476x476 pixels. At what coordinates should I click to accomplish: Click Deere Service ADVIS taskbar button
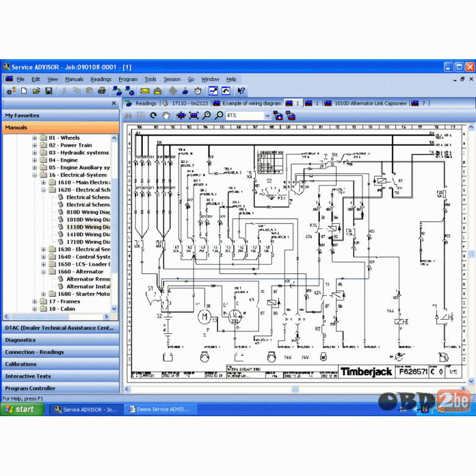click(160, 409)
